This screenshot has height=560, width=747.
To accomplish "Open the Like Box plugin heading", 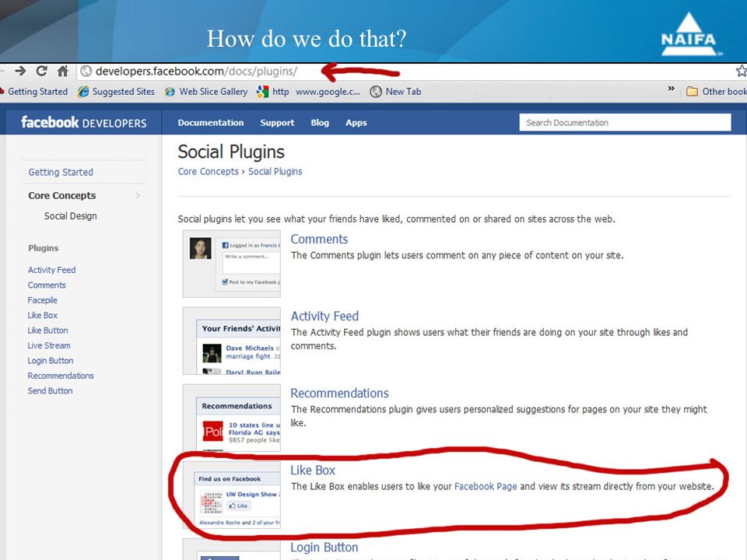I will coord(313,471).
